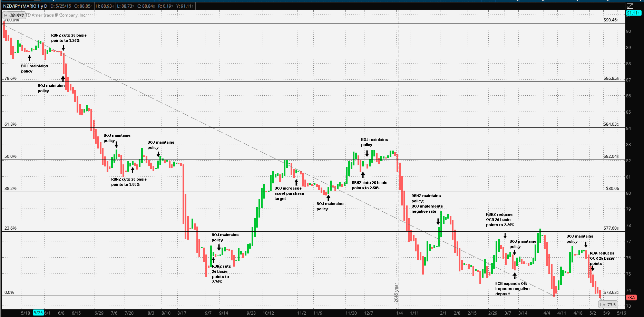Screen dimensions: 644x317
Task: Click the highlighted 5/25 date on time axis
Action: point(38,313)
